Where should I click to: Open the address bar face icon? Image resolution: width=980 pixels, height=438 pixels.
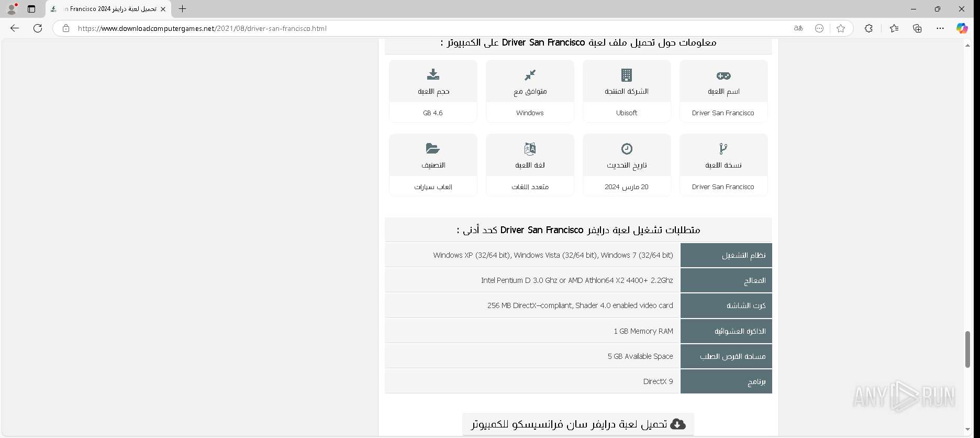pyautogui.click(x=819, y=28)
